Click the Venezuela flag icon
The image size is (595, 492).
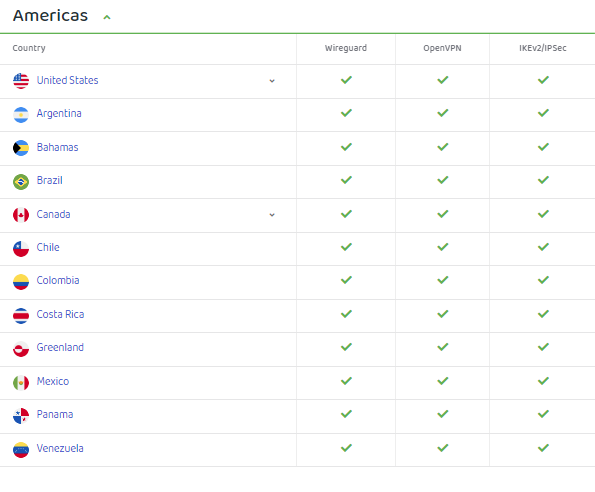click(21, 450)
